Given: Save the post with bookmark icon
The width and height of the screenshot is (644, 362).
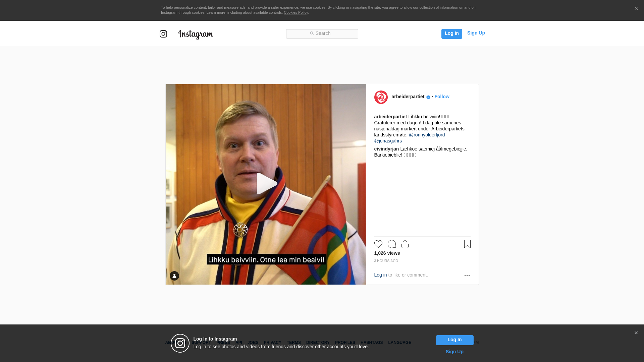Looking at the screenshot, I should tap(467, 244).
